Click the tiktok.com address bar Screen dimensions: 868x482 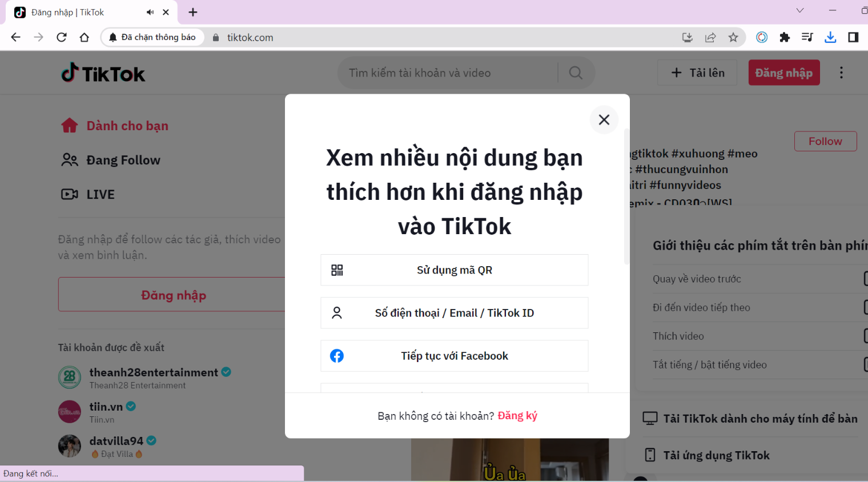click(x=250, y=37)
